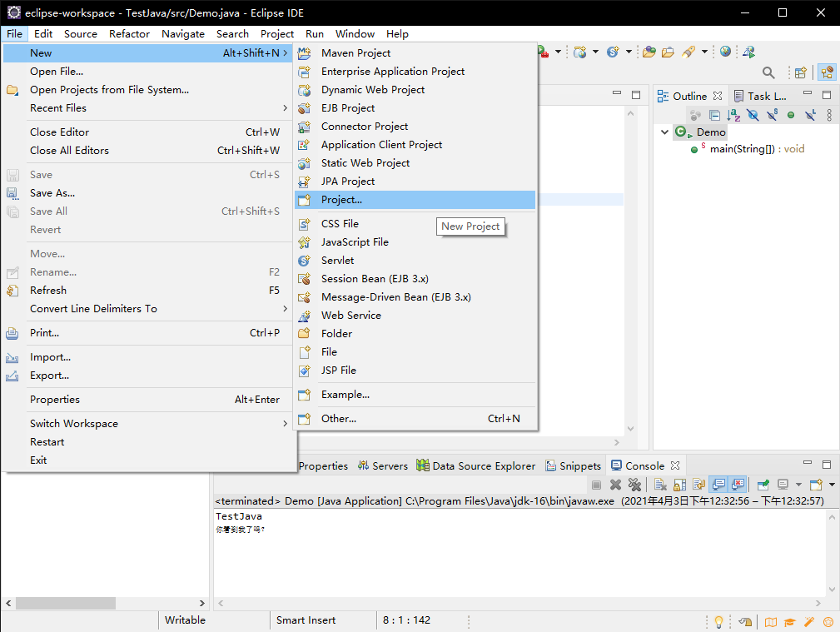
Task: Toggle Show Console on Standard Error
Action: [738, 485]
